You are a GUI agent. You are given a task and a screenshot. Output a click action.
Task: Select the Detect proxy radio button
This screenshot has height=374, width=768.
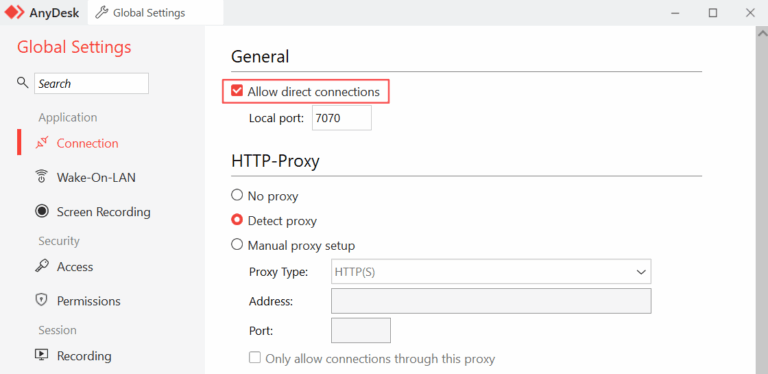(x=237, y=220)
